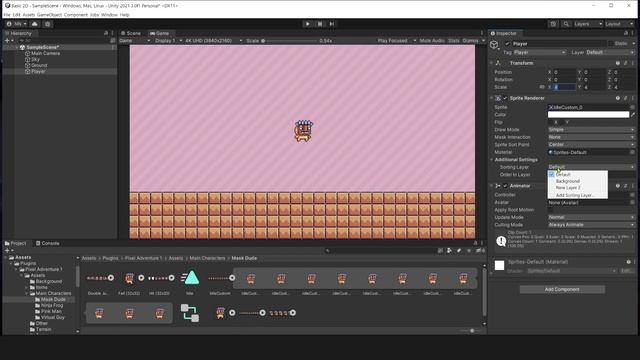Open the Tag Player dropdown
The width and height of the screenshot is (640, 360).
(540, 53)
